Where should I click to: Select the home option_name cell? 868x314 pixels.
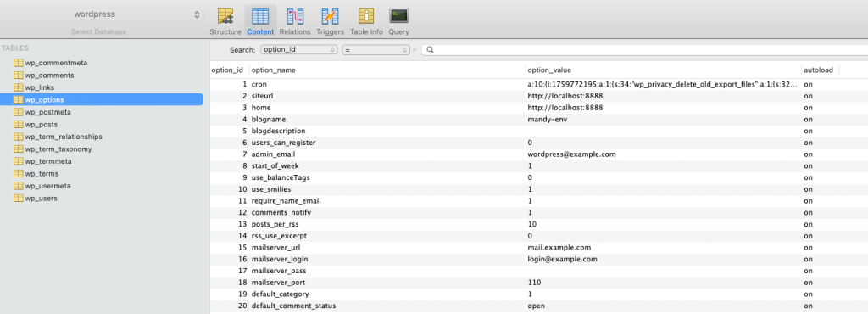pos(260,108)
